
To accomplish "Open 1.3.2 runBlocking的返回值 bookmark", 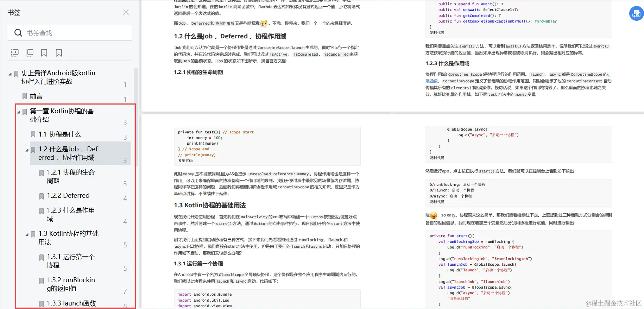I will (x=71, y=284).
